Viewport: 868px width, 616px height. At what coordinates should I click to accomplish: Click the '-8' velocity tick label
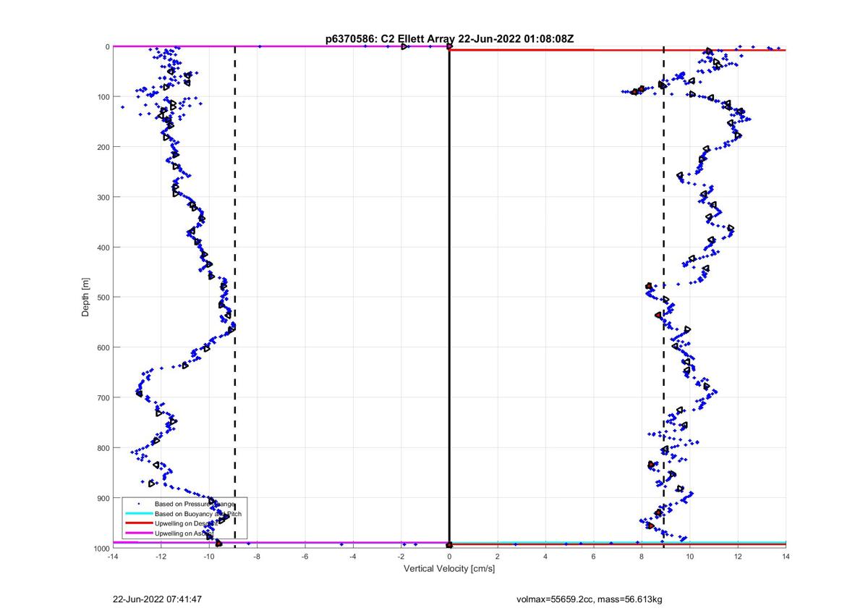257,557
